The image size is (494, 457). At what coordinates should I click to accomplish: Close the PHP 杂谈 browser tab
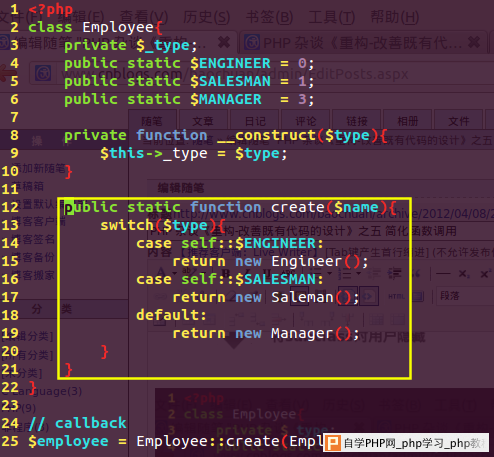pyautogui.click(x=474, y=42)
